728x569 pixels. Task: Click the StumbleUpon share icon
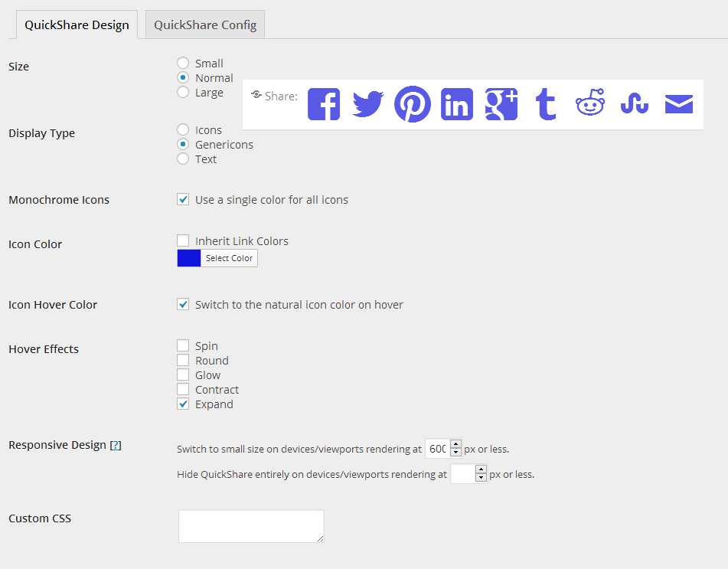(635, 103)
